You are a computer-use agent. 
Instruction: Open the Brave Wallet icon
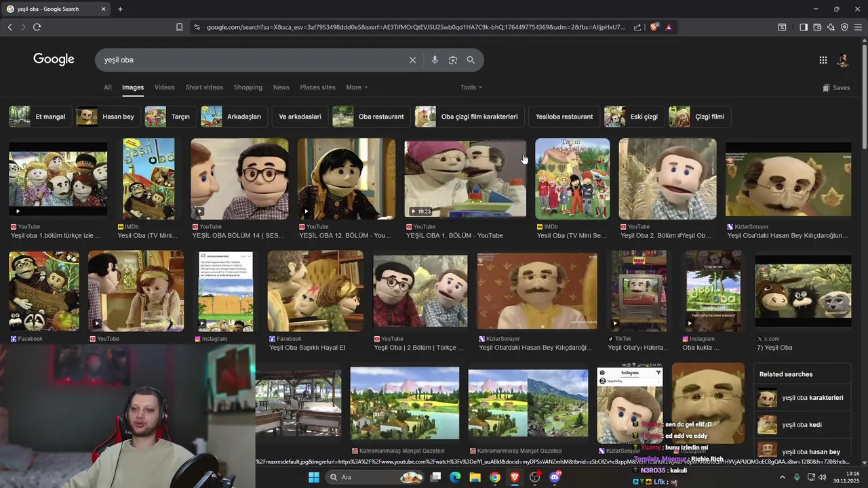coord(817,27)
